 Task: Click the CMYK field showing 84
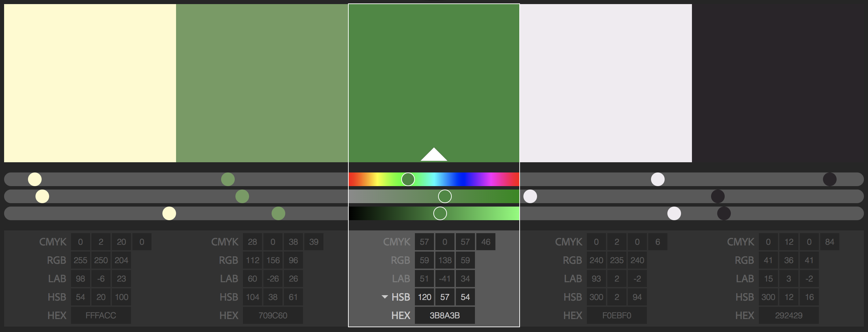[830, 242]
